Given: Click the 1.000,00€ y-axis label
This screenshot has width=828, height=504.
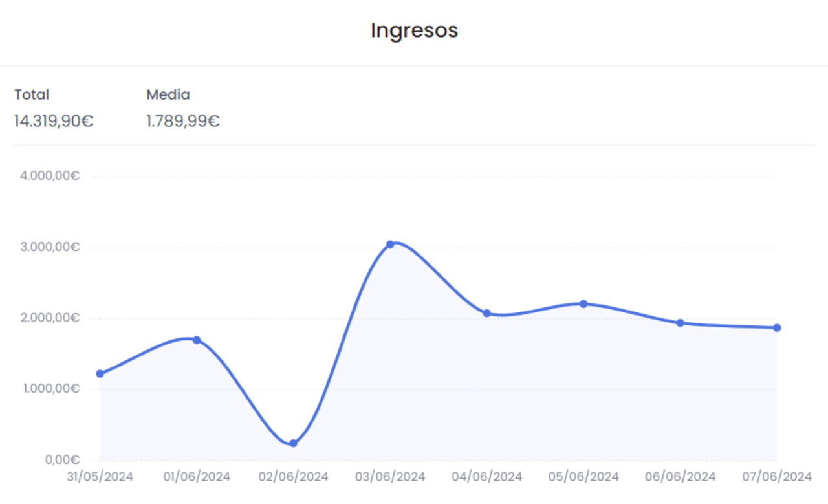Looking at the screenshot, I should click(x=50, y=389).
